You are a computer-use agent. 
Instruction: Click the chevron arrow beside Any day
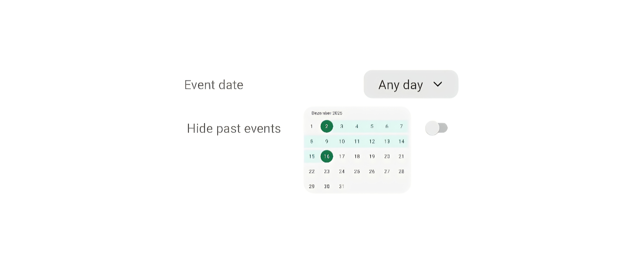click(438, 84)
